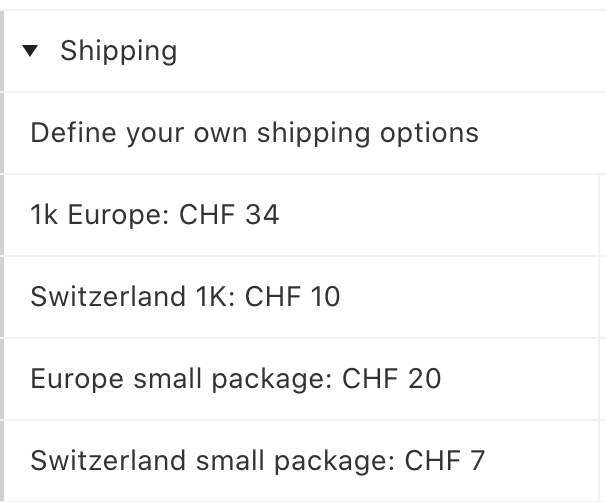Click the word Shipping
This screenshot has width=606, height=502.
(x=118, y=51)
